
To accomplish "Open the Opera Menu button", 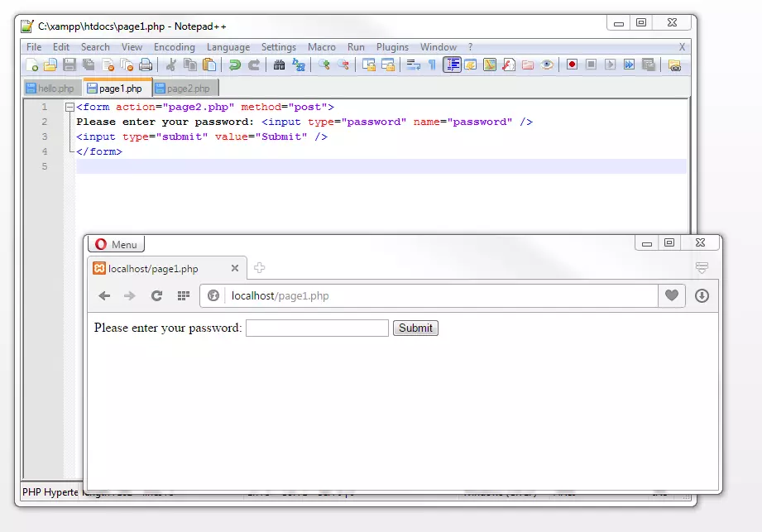I will pos(116,243).
